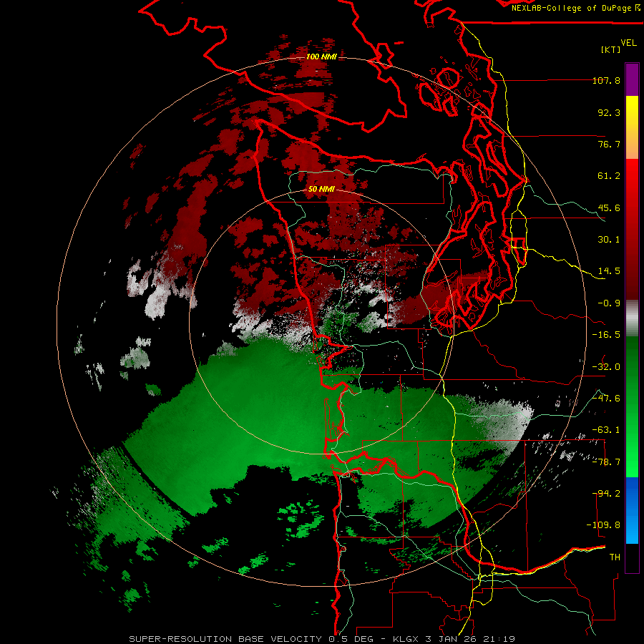644x644 pixels.
Task: Click the 100 NMI range ring label
Action: (321, 57)
